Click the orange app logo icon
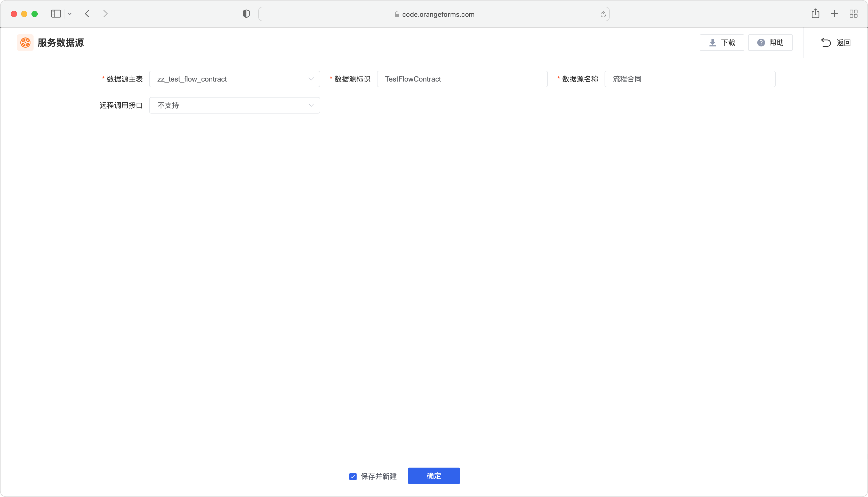 pyautogui.click(x=25, y=43)
